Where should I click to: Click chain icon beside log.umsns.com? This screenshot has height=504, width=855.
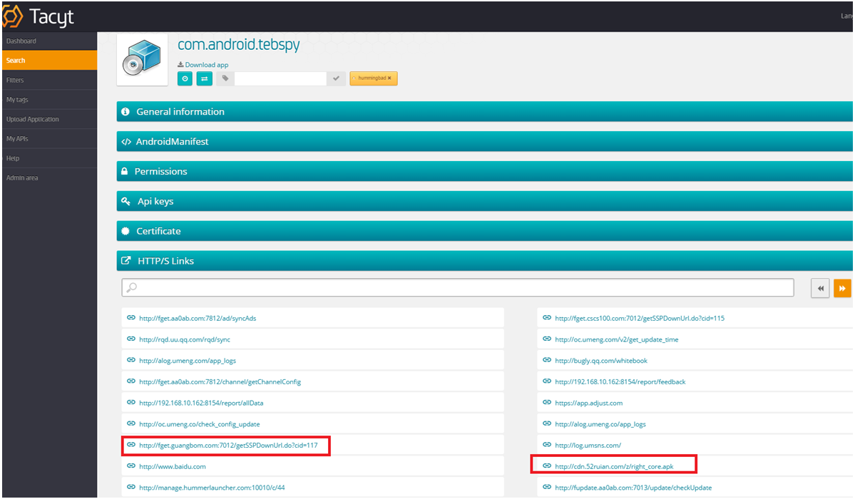pyautogui.click(x=547, y=445)
